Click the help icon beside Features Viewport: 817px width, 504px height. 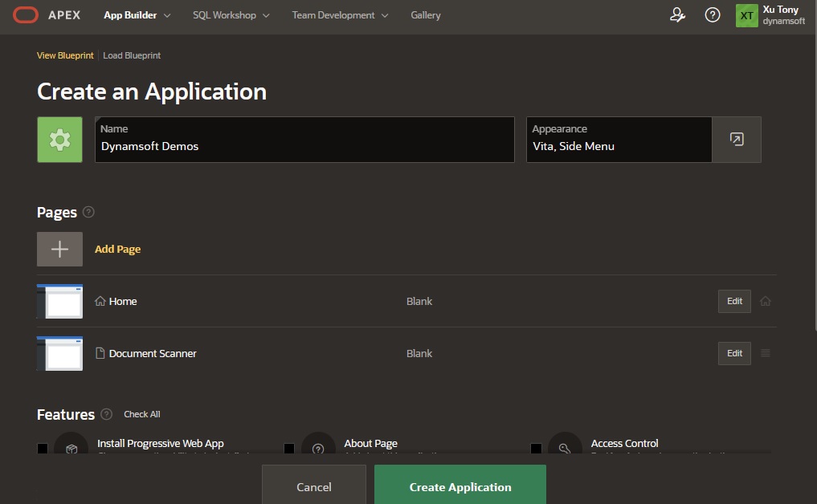(x=107, y=415)
